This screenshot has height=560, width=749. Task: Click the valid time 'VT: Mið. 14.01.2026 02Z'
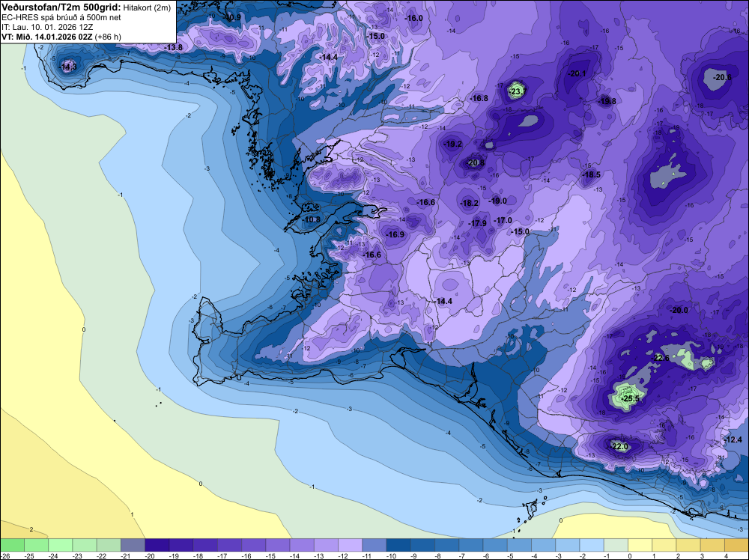coord(46,37)
